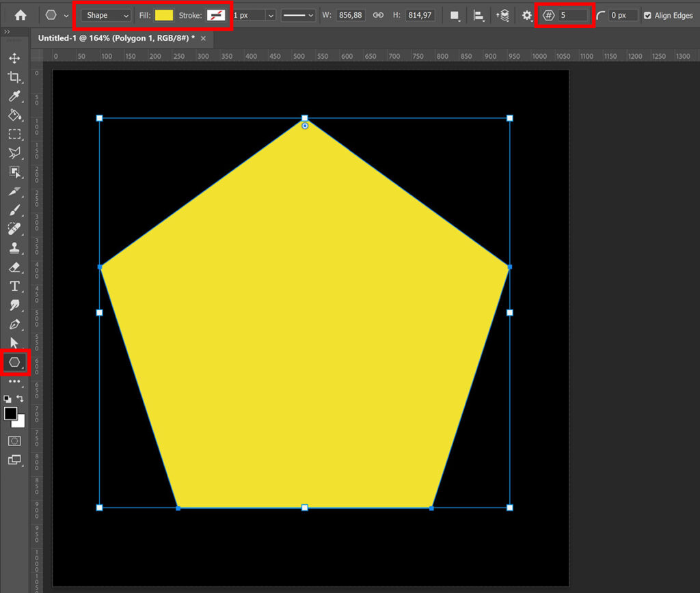
Task: Enable the Align Edges checkbox
Action: (x=647, y=14)
